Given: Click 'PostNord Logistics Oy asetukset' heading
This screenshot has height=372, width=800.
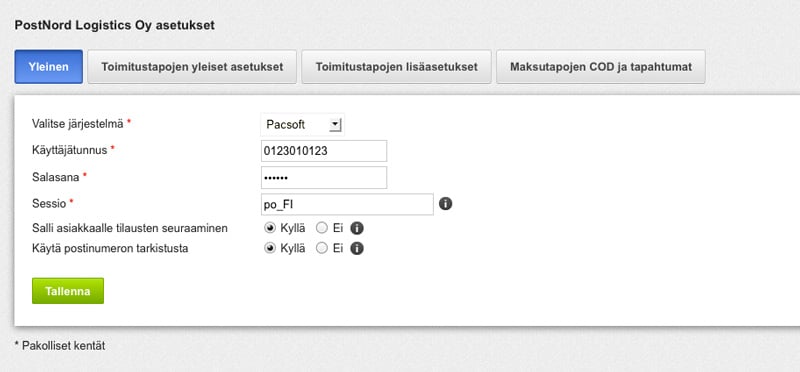Looking at the screenshot, I should coord(115,25).
